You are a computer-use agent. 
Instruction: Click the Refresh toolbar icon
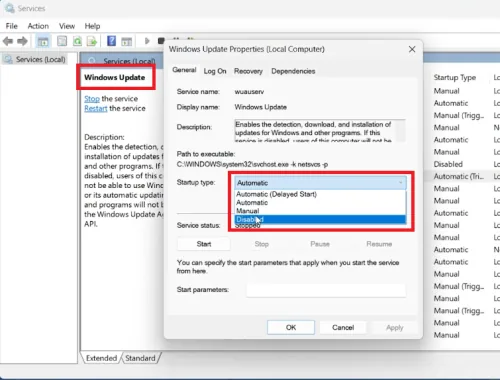pos(77,41)
